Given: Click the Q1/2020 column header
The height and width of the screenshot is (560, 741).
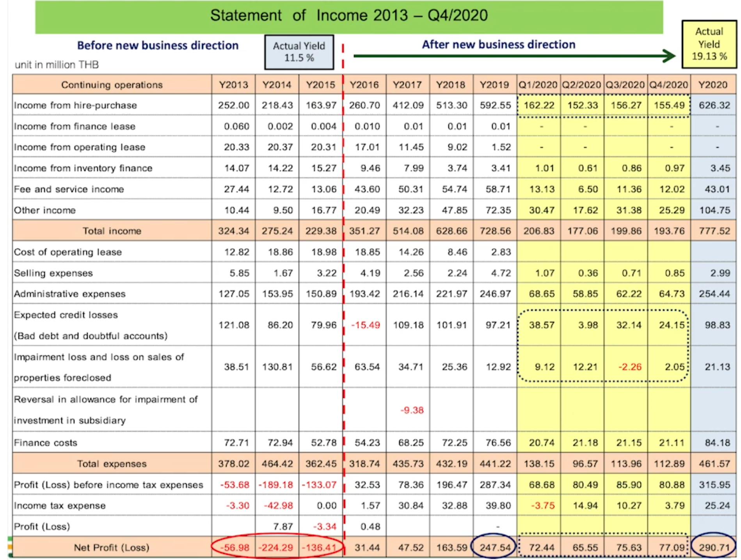Looking at the screenshot, I should pyautogui.click(x=538, y=85).
